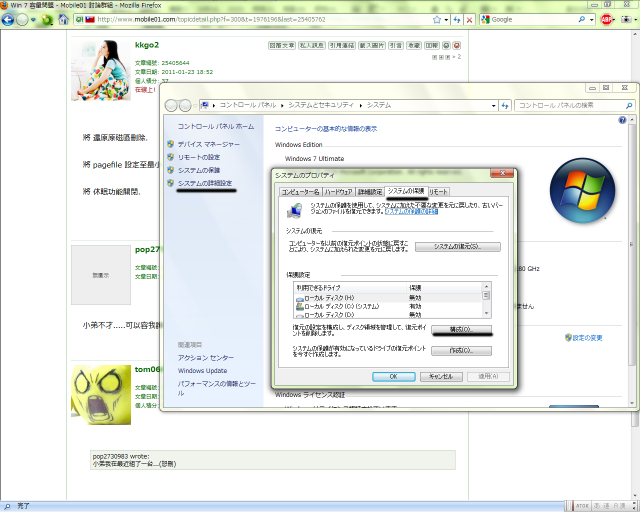Click the drive list scrollbar down arrow
The height and width of the screenshot is (512, 640).
click(486, 314)
